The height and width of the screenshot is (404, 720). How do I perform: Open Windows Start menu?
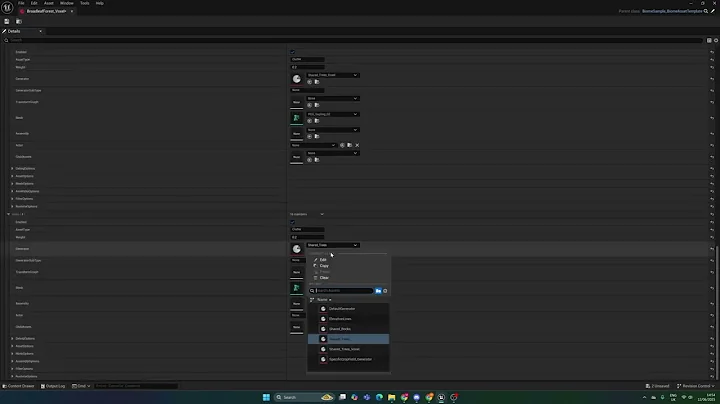(x=266, y=397)
